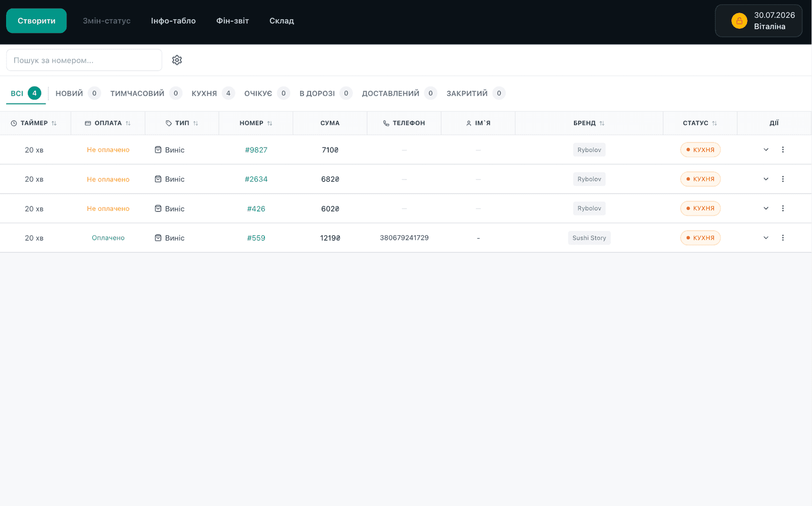The image size is (812, 506).
Task: Open three-dot menu for order #2634
Action: click(783, 179)
